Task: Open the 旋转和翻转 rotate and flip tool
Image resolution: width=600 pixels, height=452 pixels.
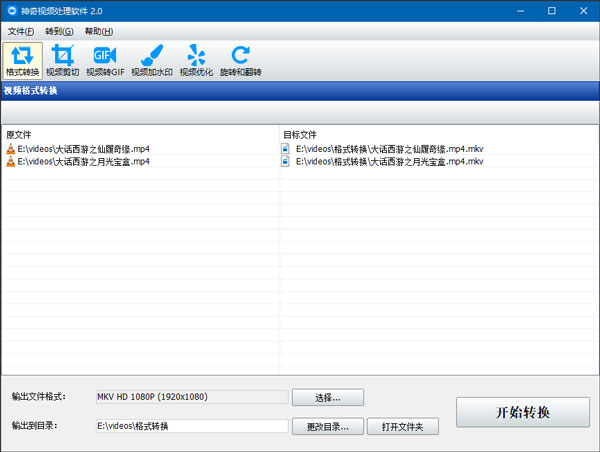Action: [240, 60]
